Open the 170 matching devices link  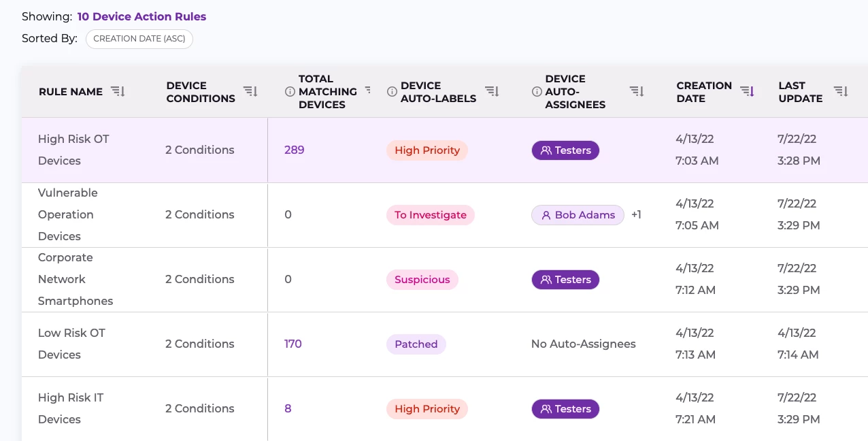coord(293,344)
